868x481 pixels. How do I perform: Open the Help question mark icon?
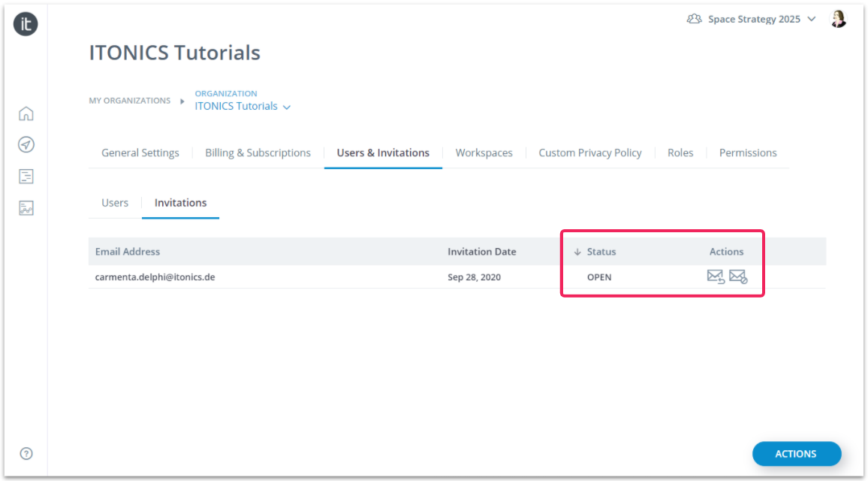pyautogui.click(x=26, y=453)
